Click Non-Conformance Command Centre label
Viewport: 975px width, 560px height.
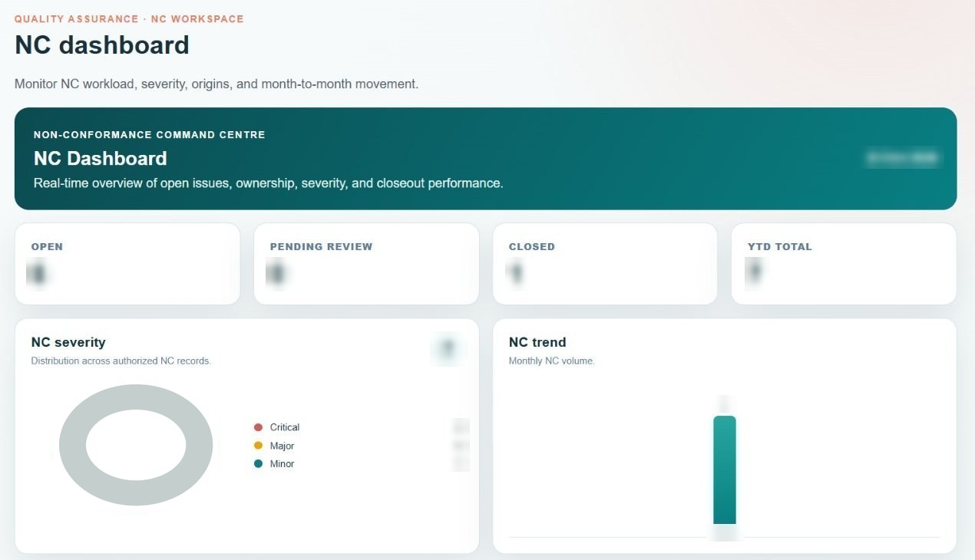pos(150,135)
